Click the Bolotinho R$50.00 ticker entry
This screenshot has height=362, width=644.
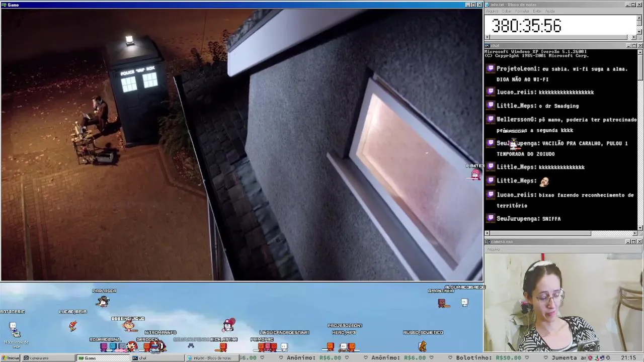pyautogui.click(x=489, y=358)
